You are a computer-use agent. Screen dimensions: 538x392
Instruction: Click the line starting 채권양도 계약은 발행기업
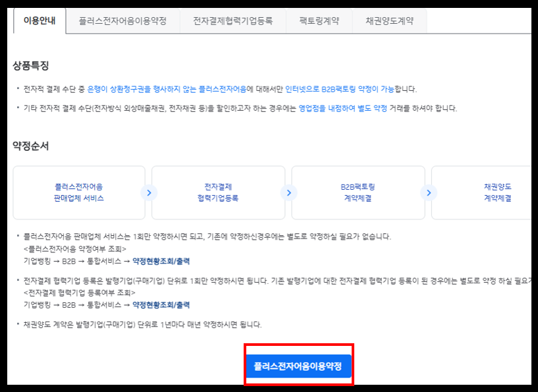click(x=142, y=325)
